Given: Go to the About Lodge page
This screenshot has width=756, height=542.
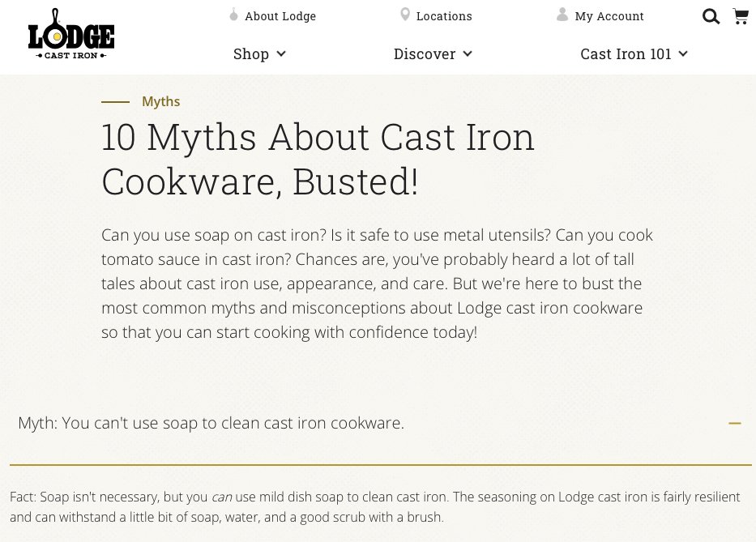Looking at the screenshot, I should 280,16.
